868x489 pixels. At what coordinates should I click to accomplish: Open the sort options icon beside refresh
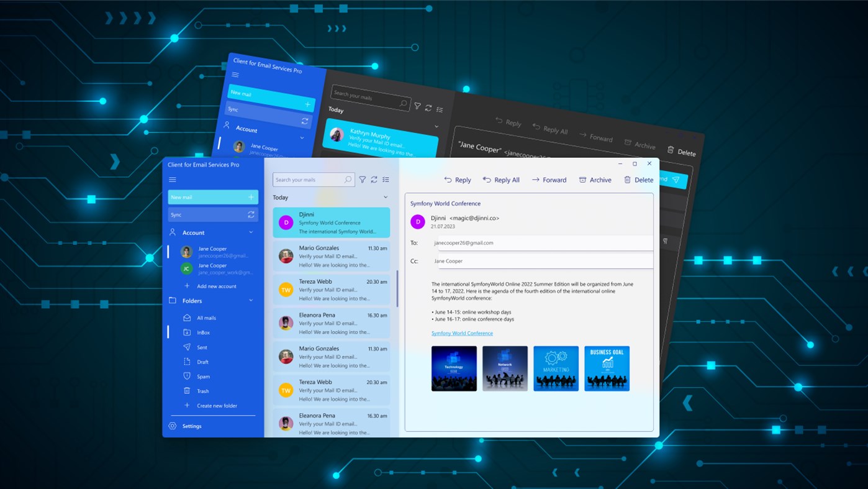coord(386,179)
